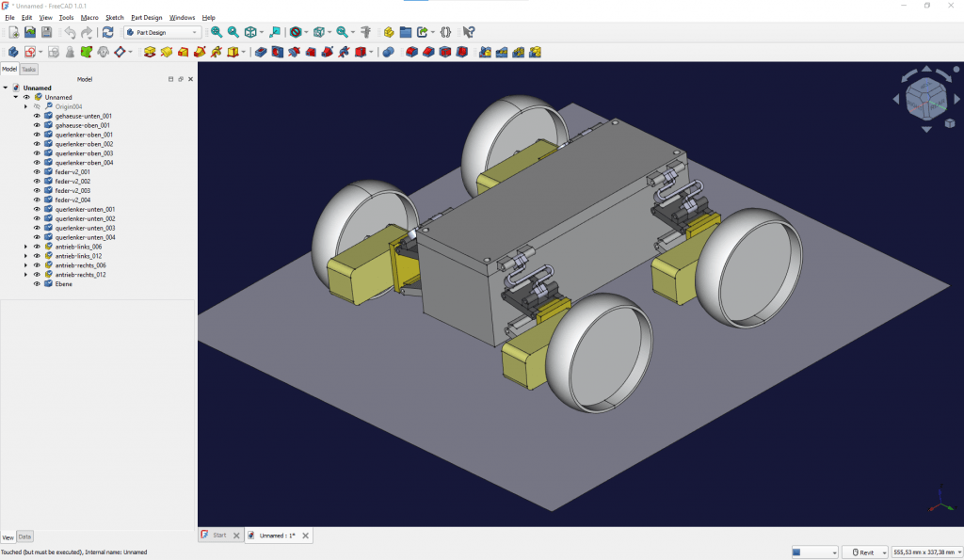The height and width of the screenshot is (560, 964).
Task: Click the Undo arrow icon
Action: pos(70,33)
